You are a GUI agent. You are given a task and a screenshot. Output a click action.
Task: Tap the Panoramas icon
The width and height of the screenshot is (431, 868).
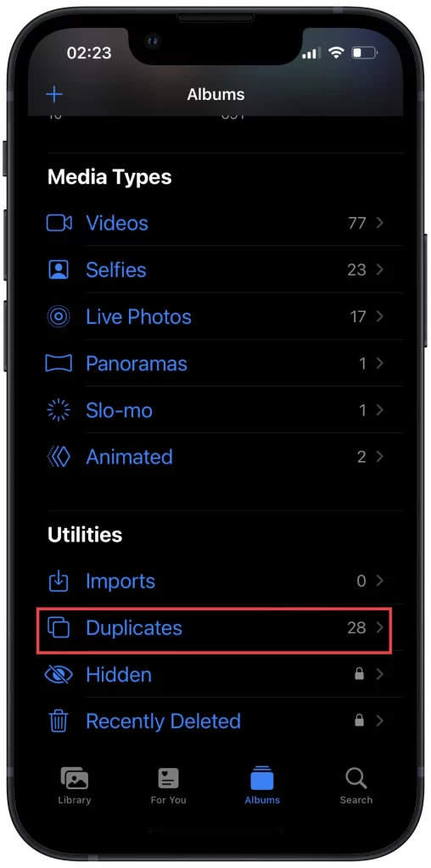click(59, 364)
